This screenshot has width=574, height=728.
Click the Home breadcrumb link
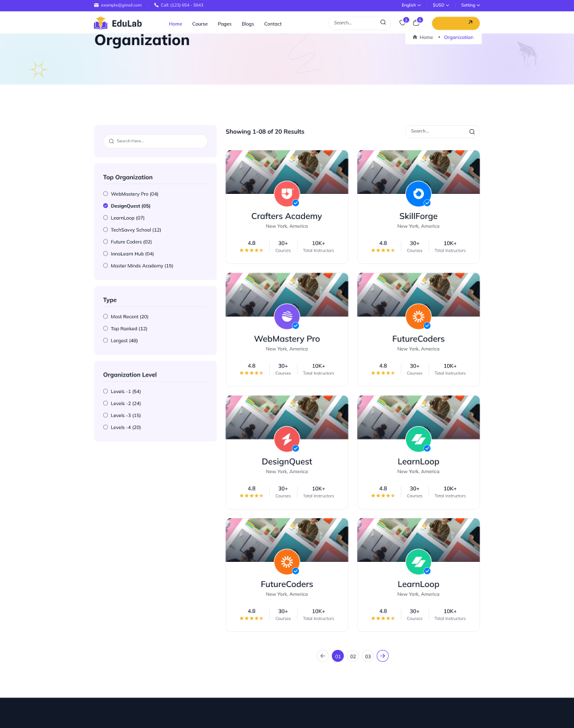click(x=423, y=37)
